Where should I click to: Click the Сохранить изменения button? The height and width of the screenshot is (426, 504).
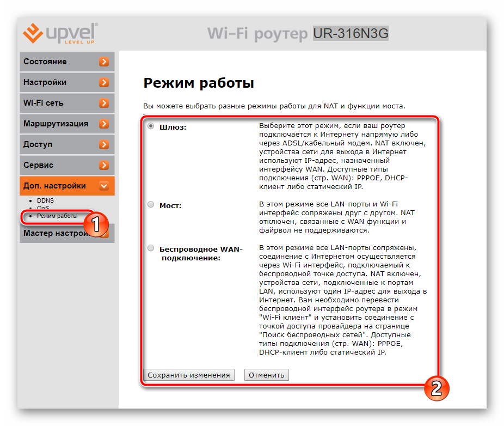tap(189, 375)
